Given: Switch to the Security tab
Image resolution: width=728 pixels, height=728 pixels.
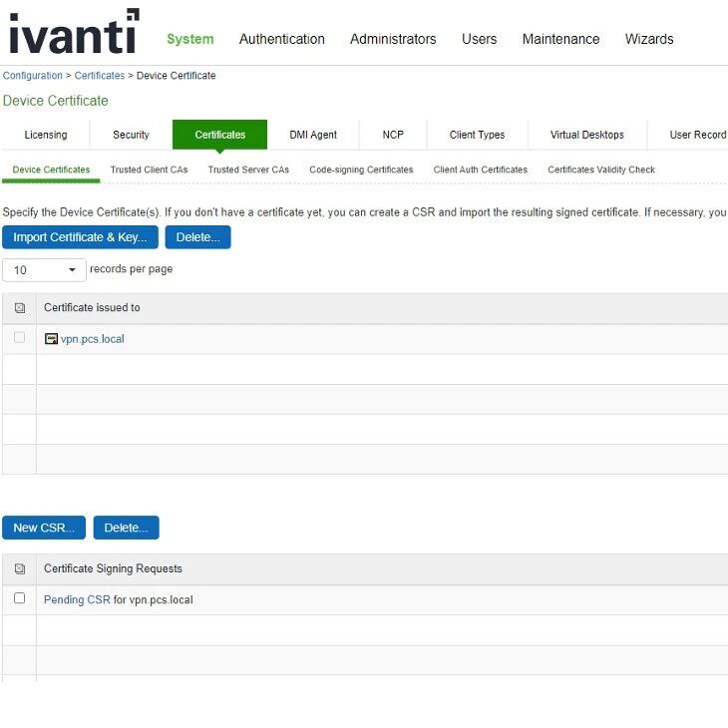Looking at the screenshot, I should pyautogui.click(x=131, y=135).
